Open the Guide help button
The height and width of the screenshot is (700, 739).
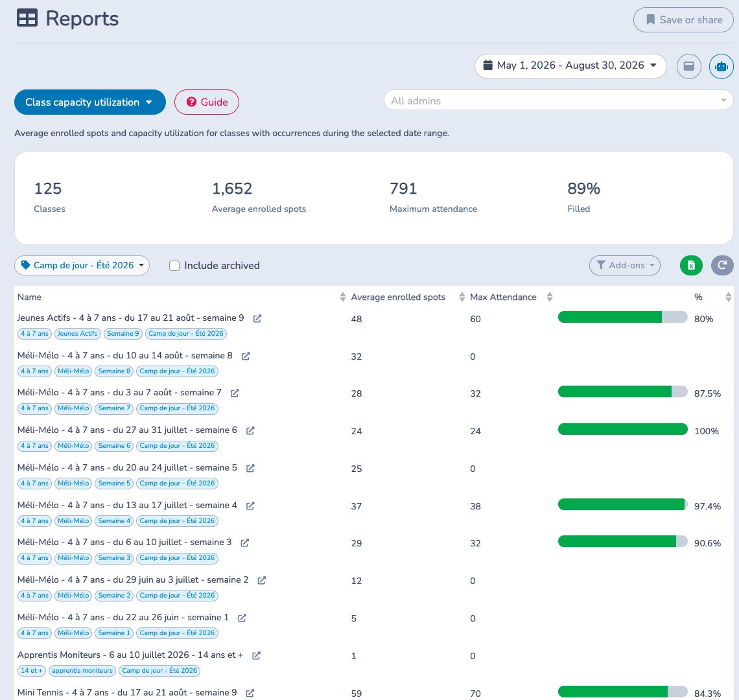click(x=206, y=102)
